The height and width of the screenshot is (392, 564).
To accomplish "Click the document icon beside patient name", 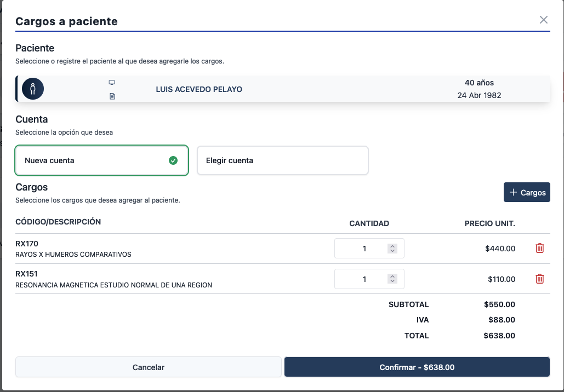I will 112,96.
